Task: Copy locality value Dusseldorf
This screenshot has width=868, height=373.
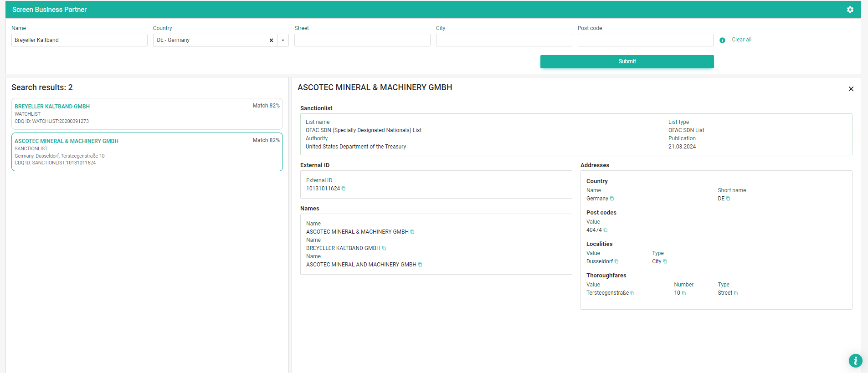Action: coord(616,261)
